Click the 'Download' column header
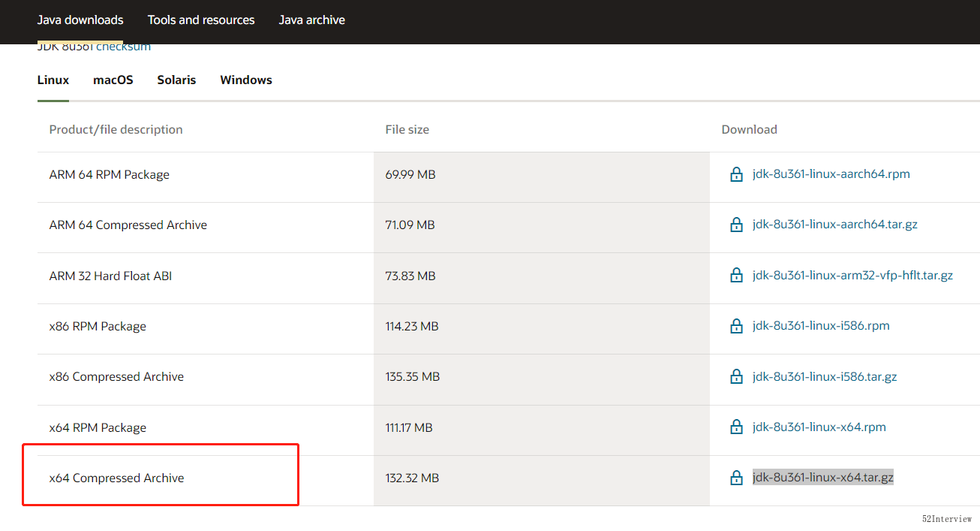980x531 pixels. [750, 129]
